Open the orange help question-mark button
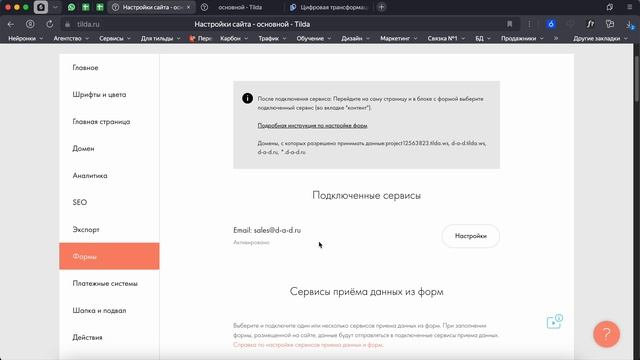 [607, 334]
